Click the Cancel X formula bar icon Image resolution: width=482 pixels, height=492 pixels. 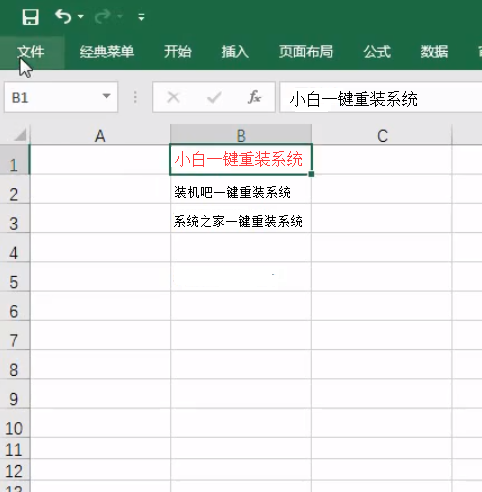(x=173, y=98)
